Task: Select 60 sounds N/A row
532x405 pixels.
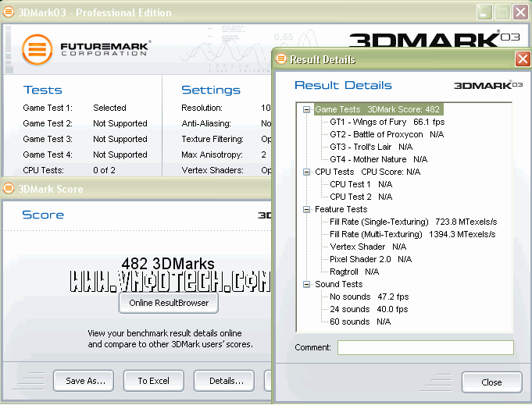Action: 360,322
